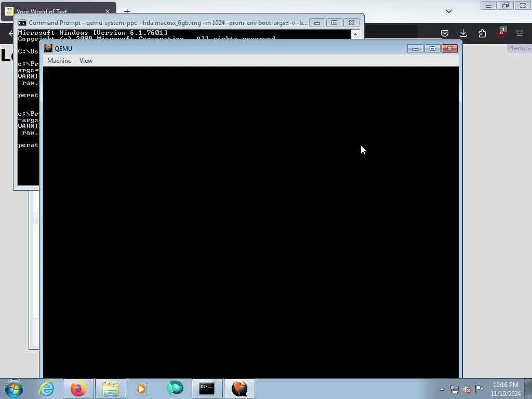Minimize the QEMU window
Screen dimensions: 532x399
(415, 49)
